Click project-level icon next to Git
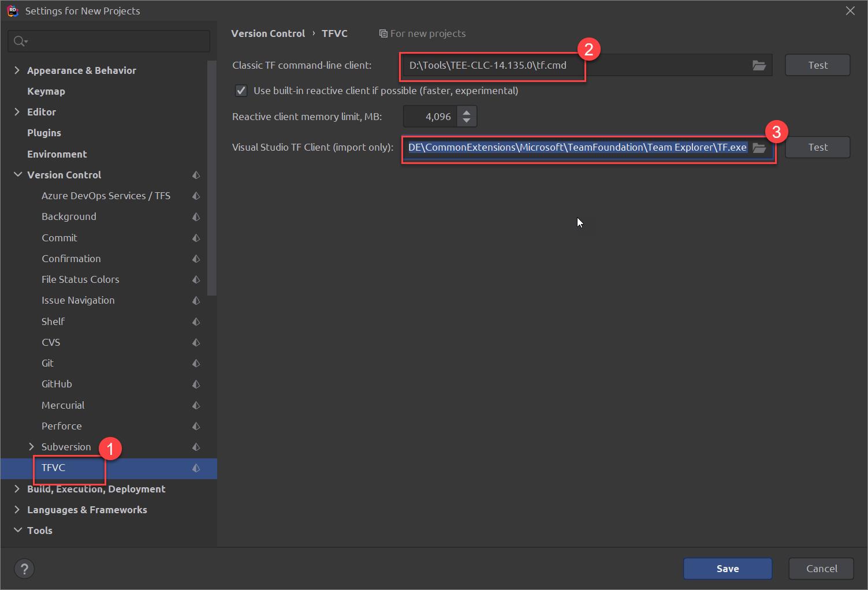Screen dimensions: 868x590 click(x=196, y=363)
